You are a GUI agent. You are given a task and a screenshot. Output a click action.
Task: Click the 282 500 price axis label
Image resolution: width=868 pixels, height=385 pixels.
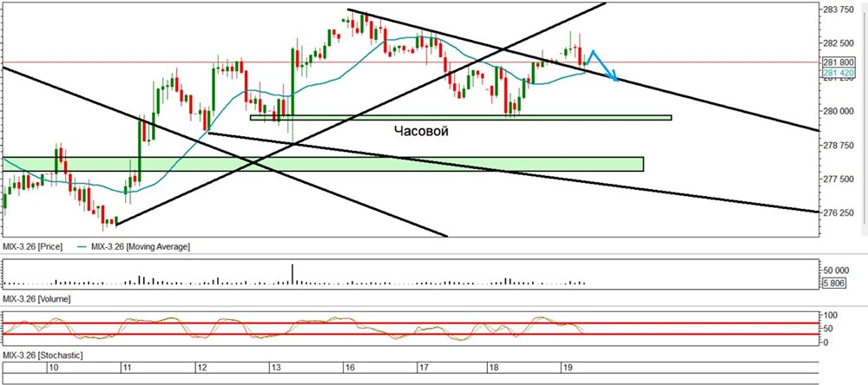(838, 43)
